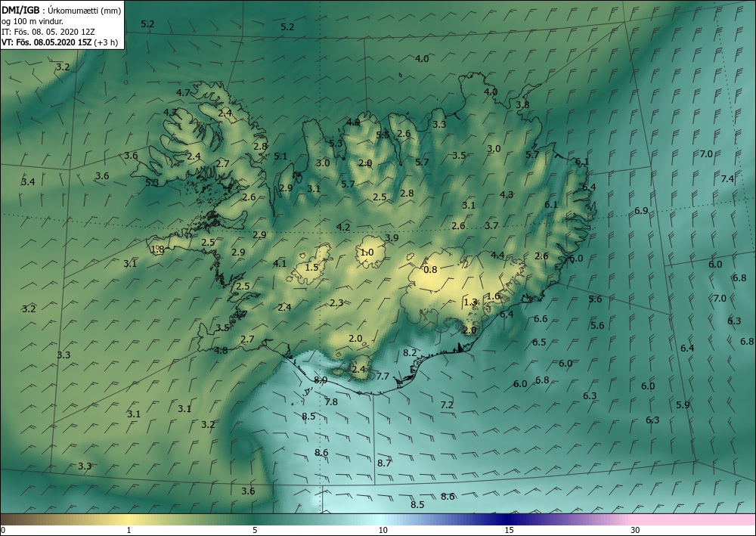Click the 6.5 value on the map
This screenshot has height=536, width=756.
539,342
